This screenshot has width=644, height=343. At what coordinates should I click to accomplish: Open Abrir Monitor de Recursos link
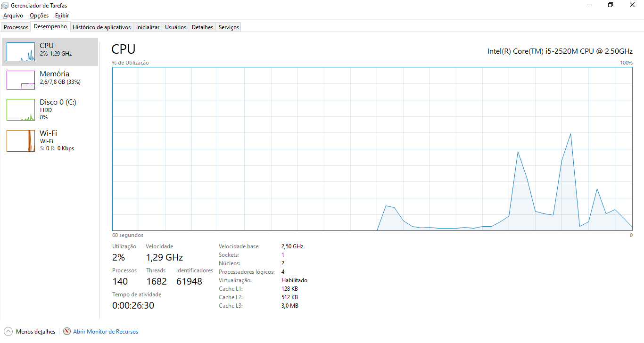pyautogui.click(x=106, y=332)
